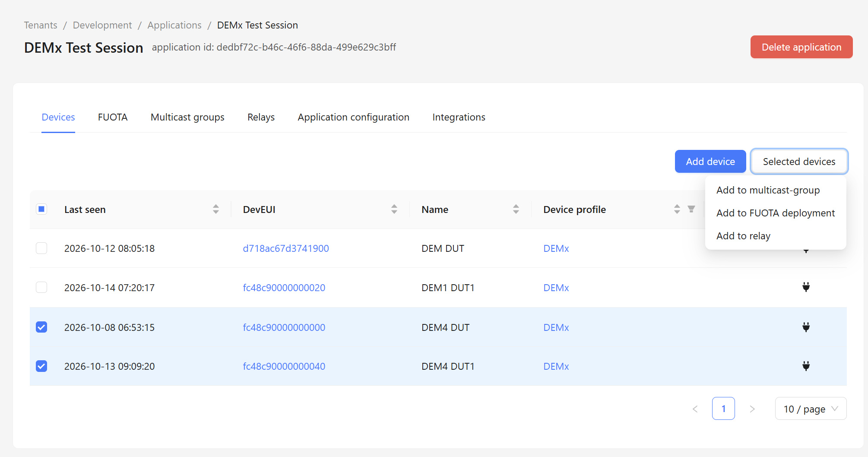
Task: Sort by the DevEUI column arrows
Action: (x=394, y=209)
